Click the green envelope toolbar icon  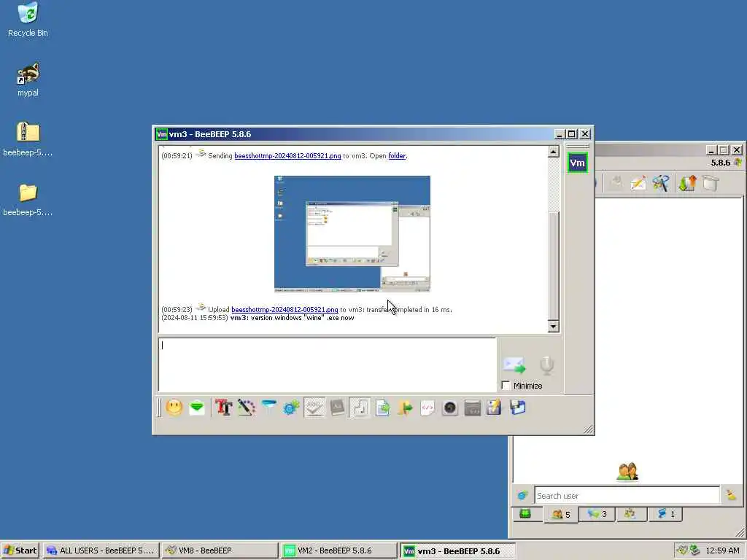[197, 408]
